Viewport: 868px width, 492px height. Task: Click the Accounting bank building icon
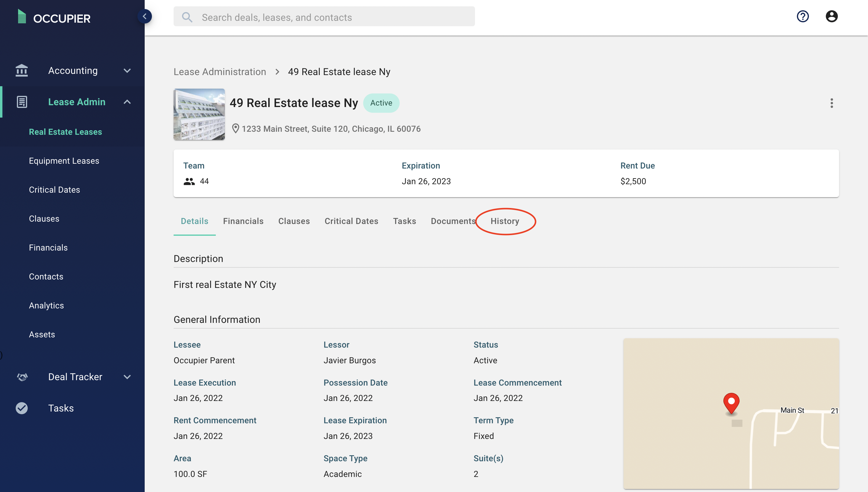(22, 70)
